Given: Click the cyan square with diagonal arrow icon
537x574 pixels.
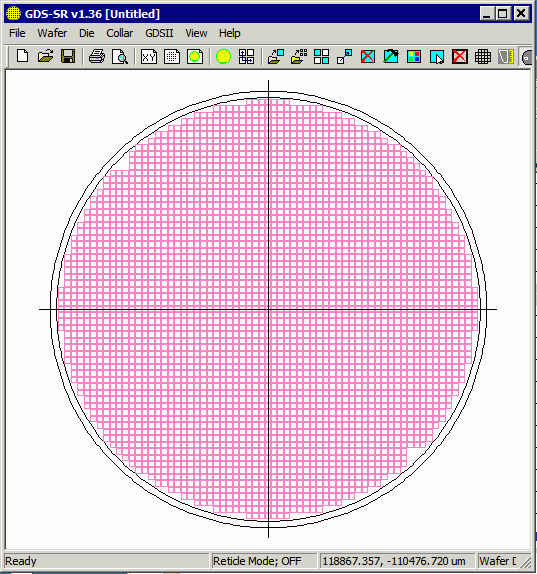Looking at the screenshot, I should (391, 56).
